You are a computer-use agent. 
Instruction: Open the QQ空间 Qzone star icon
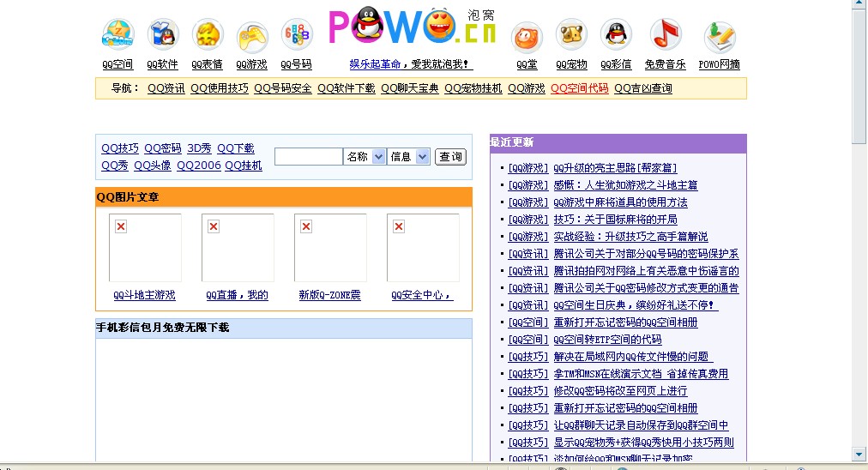pos(118,35)
